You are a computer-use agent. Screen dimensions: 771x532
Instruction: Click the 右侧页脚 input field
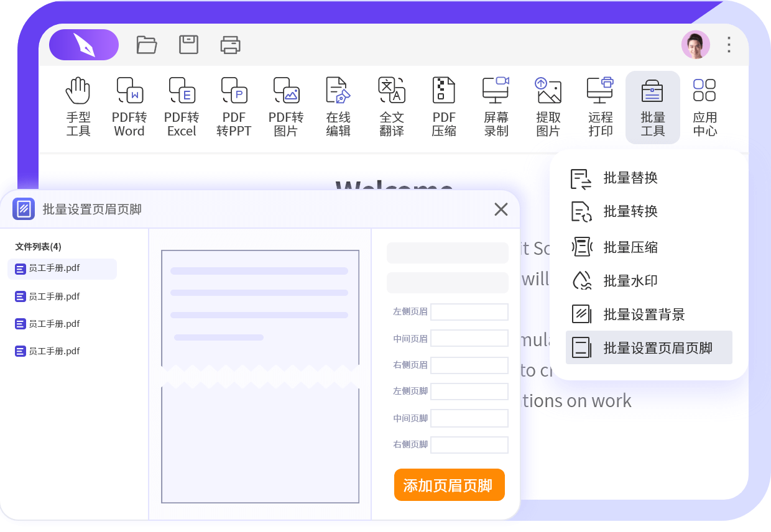click(x=469, y=445)
